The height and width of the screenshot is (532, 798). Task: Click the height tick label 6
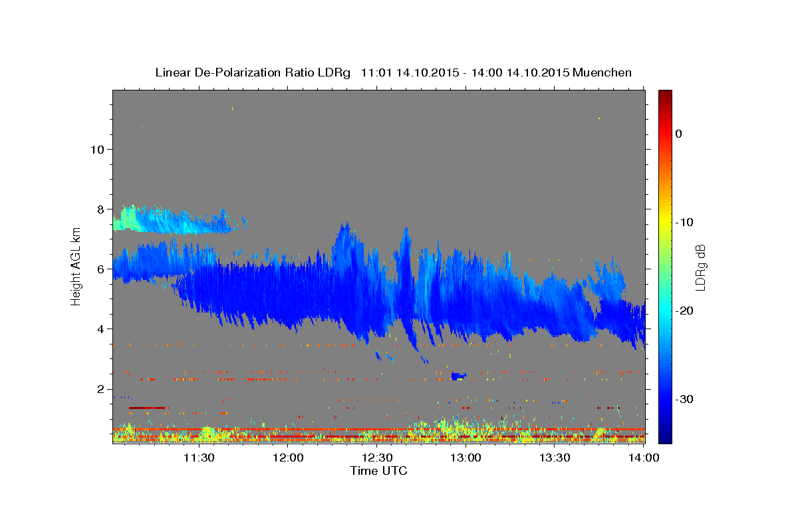coord(101,269)
